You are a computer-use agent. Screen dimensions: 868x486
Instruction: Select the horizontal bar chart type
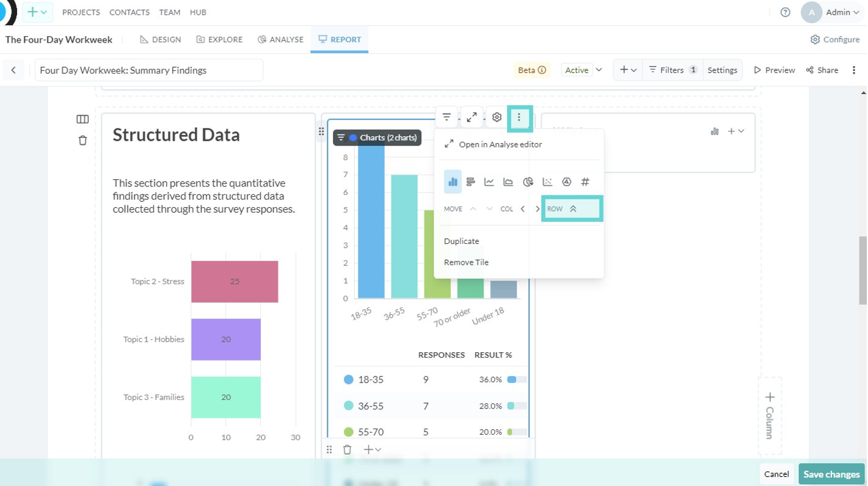[470, 182]
